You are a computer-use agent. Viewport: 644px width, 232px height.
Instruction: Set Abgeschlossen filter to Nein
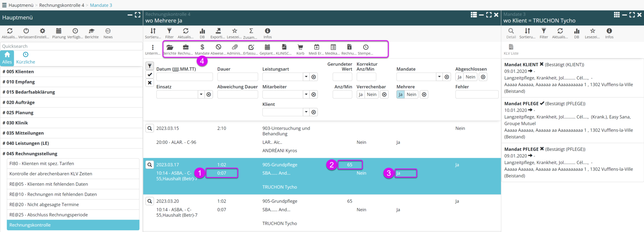[470, 77]
